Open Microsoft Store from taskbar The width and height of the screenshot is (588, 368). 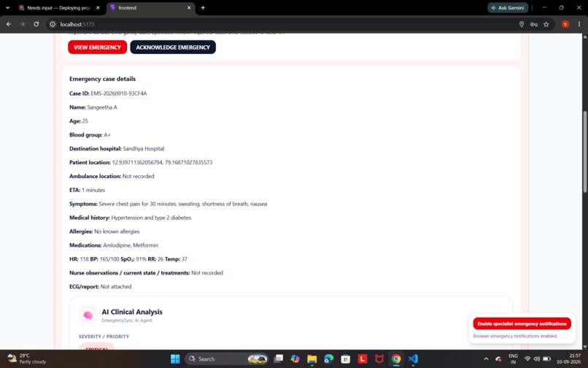point(346,359)
